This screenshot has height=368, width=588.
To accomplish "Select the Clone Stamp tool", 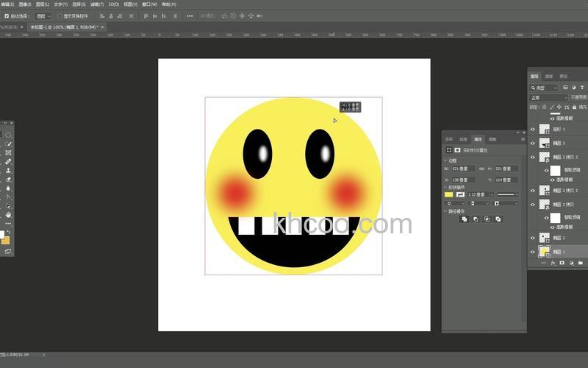I will [x=8, y=170].
